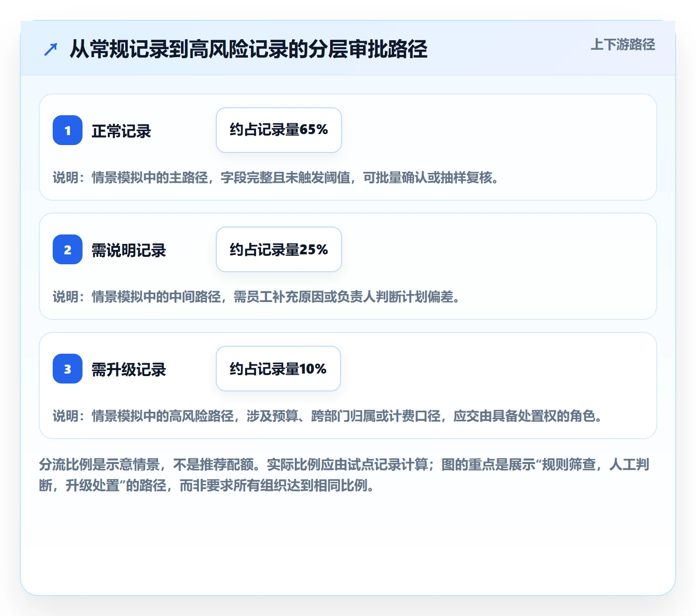Screen dimensions: 696x616
Task: Click the 正常记录 heading
Action: (121, 131)
